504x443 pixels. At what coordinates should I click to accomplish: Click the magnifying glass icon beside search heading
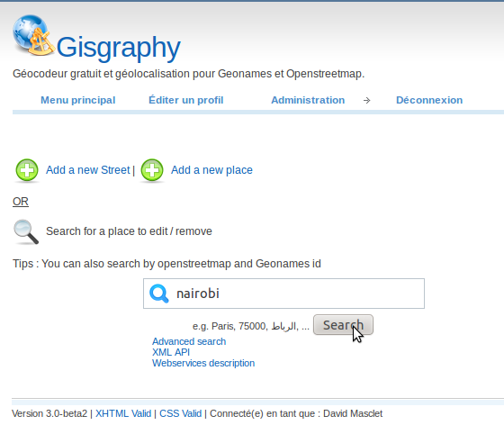click(26, 231)
